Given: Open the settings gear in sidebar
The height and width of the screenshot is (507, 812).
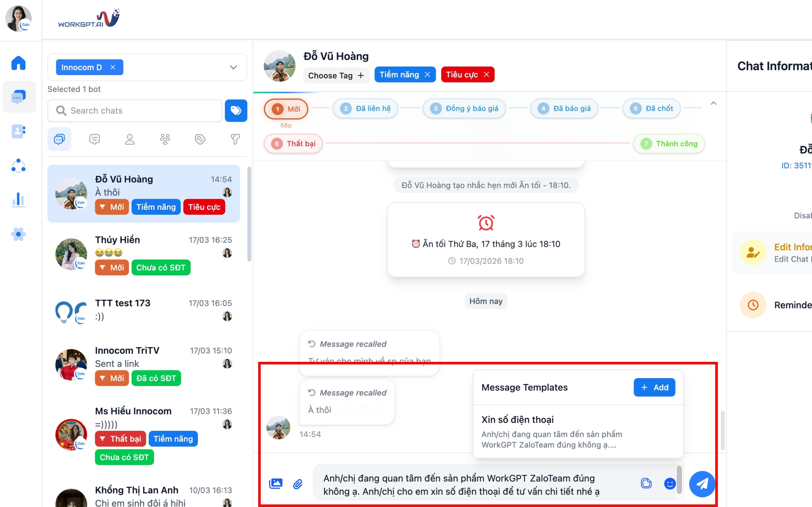Looking at the screenshot, I should tap(18, 234).
